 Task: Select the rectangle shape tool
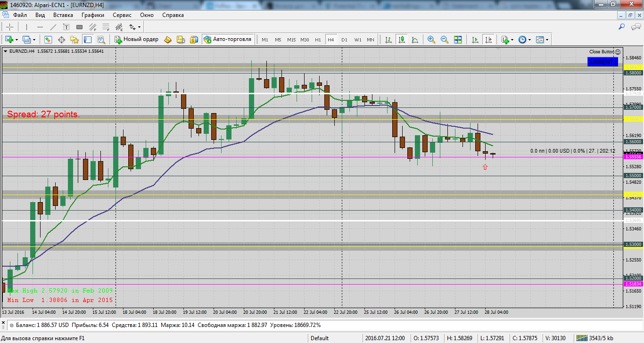click(x=79, y=27)
